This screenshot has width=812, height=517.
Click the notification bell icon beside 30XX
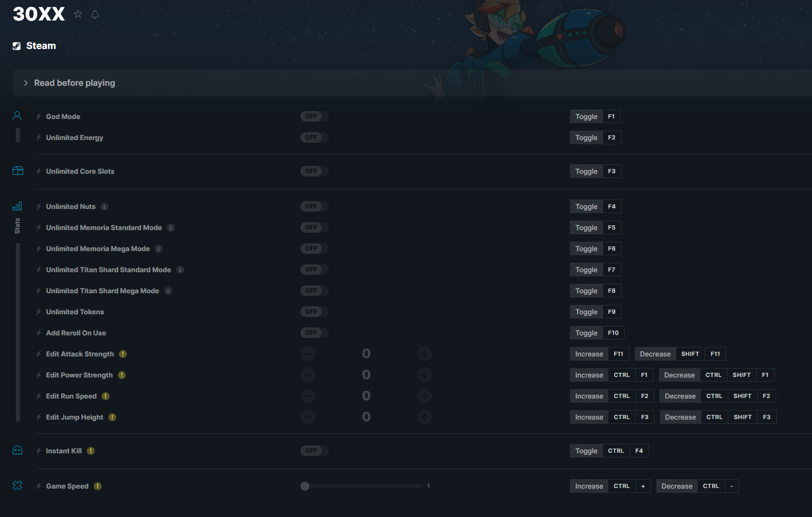[95, 14]
